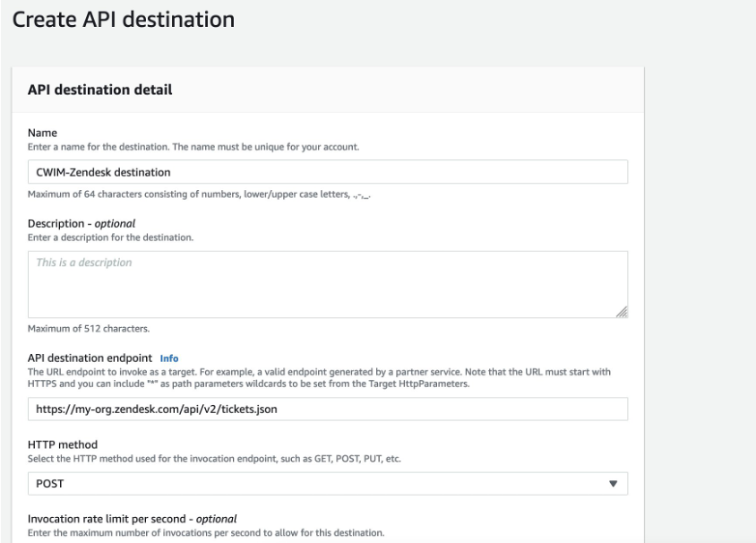Click the "Create API destination" page heading
This screenshot has width=756, height=543.
pos(124,21)
